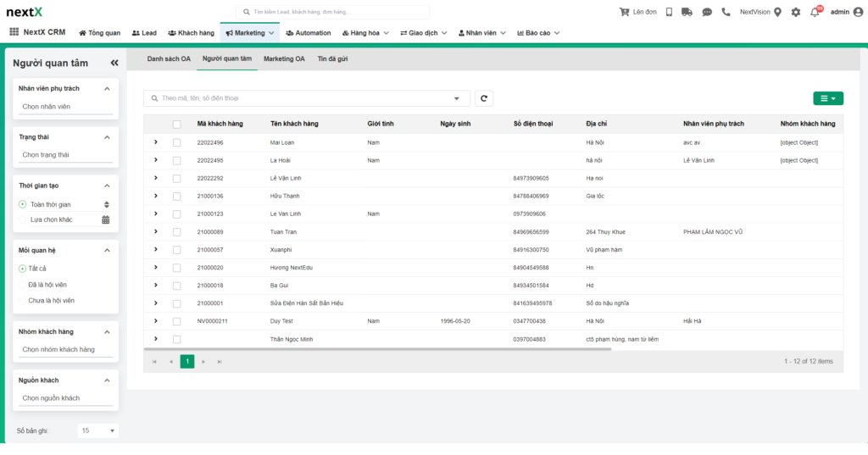Click the phone call icon
Screen dimensions: 868x455
point(726,12)
